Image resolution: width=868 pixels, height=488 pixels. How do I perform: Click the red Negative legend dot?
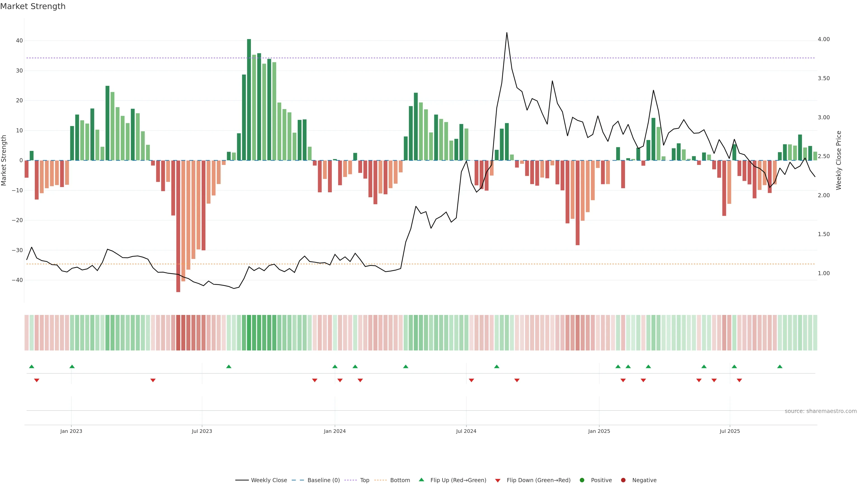click(x=623, y=480)
